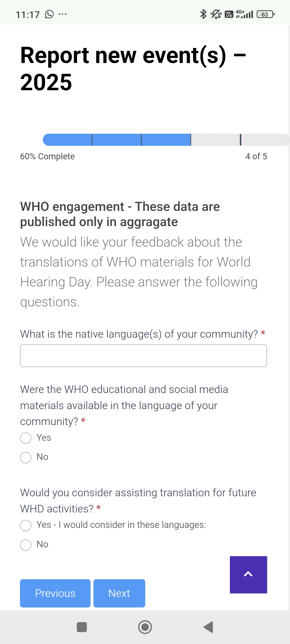Return to the Previous form page
The image size is (290, 644).
55,593
